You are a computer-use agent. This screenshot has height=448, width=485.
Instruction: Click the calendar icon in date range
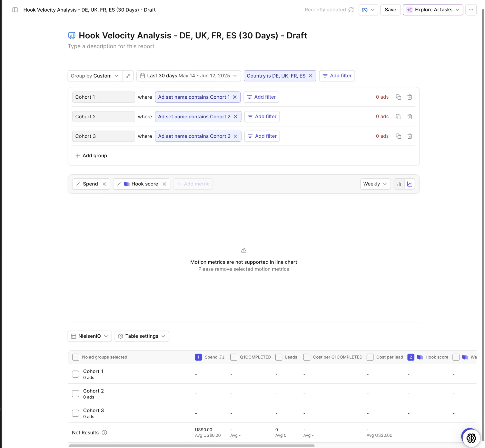(142, 76)
